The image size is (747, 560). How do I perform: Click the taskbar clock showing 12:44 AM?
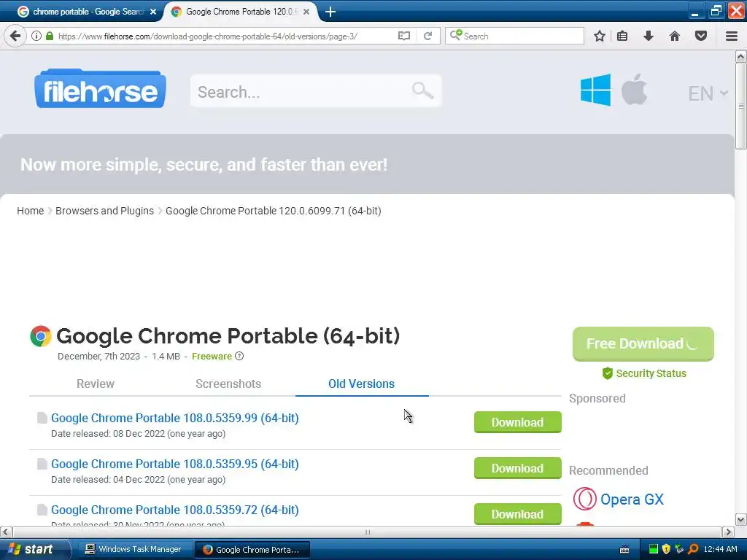720,549
